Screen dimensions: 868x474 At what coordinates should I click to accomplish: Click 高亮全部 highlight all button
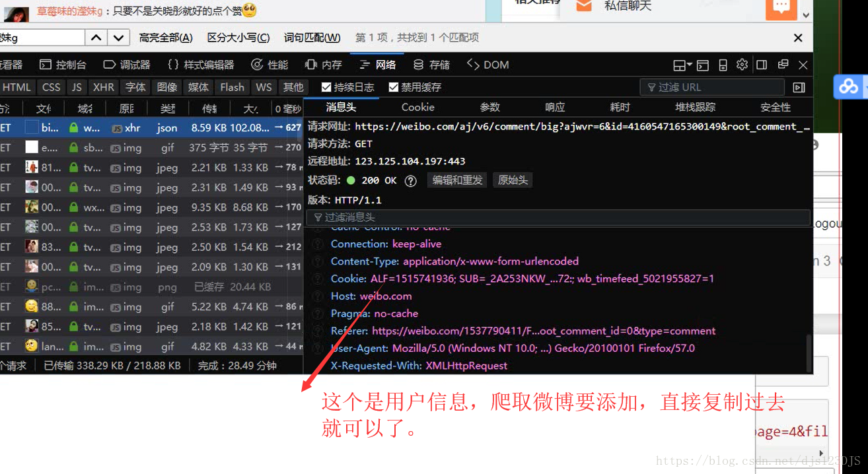pos(166,38)
